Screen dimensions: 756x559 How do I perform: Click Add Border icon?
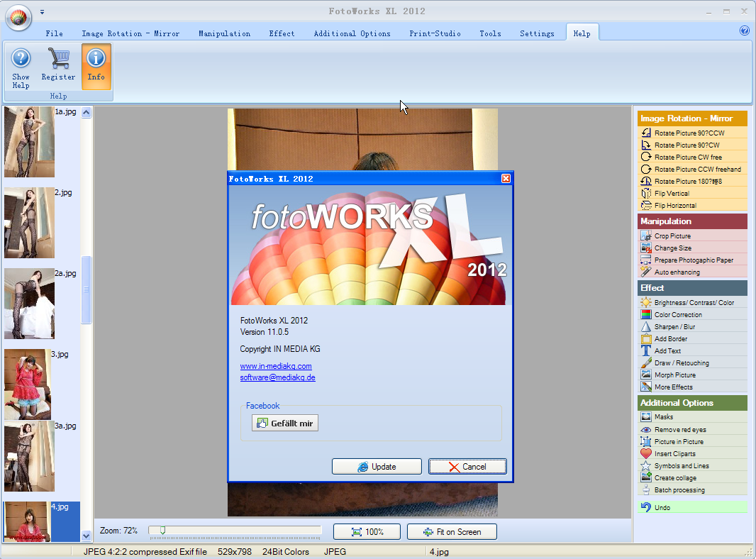646,338
